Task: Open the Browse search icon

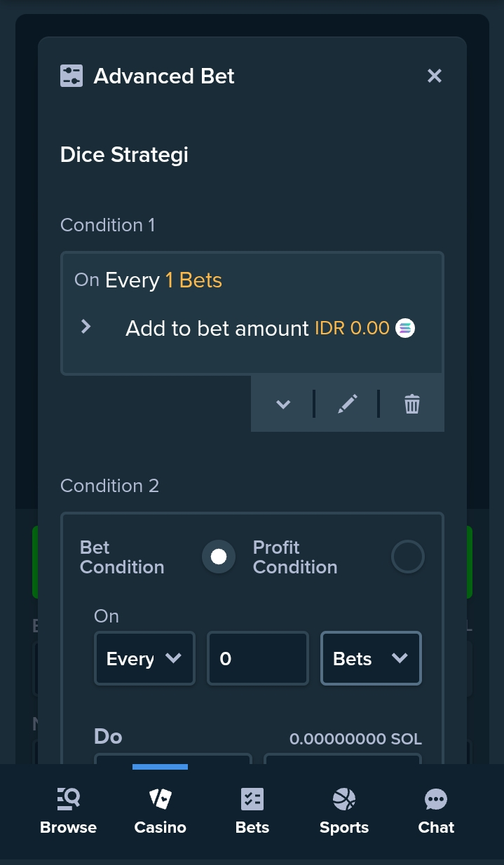Action: click(69, 799)
